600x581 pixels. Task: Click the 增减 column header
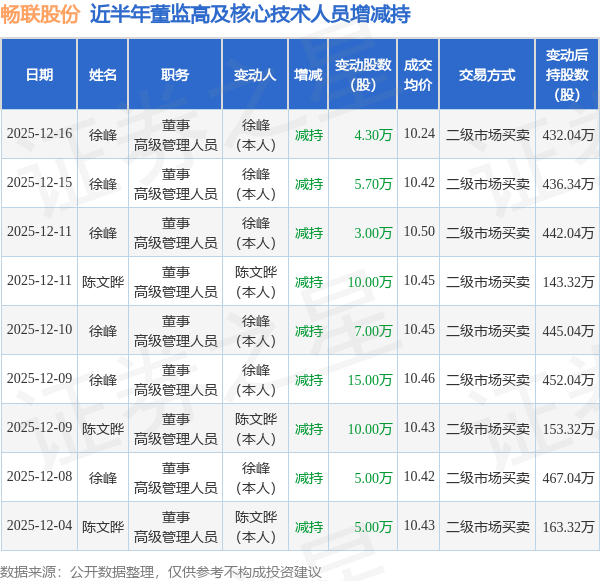[308, 74]
